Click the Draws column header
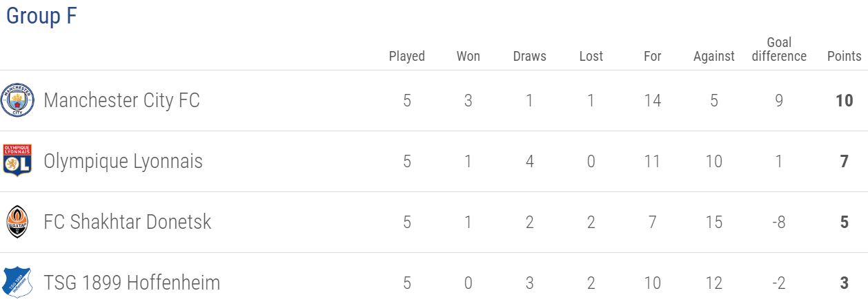 click(530, 56)
